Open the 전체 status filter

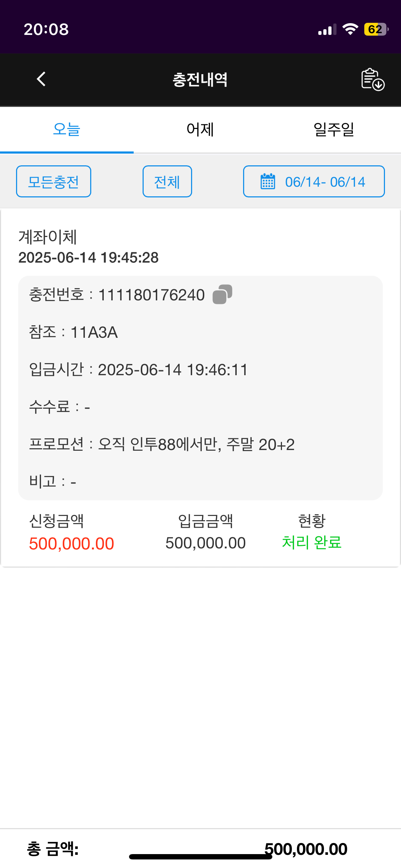point(167,182)
